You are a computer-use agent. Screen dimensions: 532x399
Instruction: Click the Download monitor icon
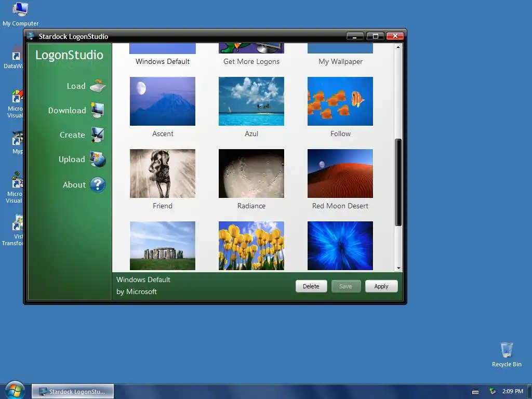pos(98,110)
